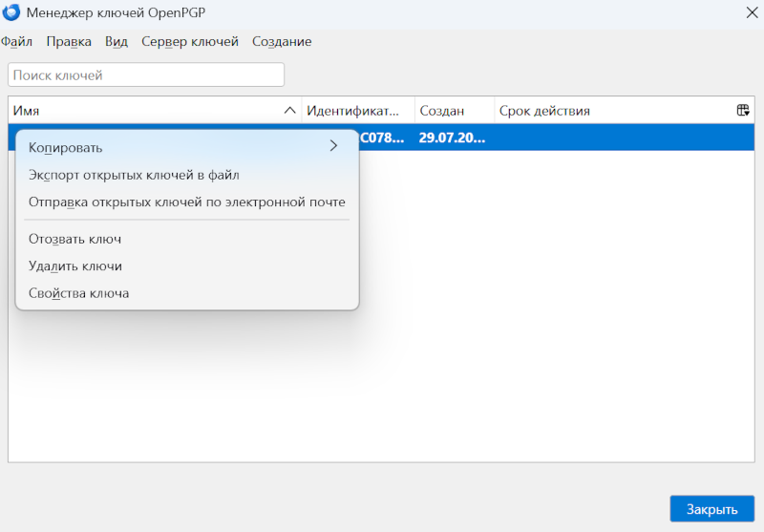The height and width of the screenshot is (532, 764).
Task: Open the Создание menu
Action: coord(282,42)
